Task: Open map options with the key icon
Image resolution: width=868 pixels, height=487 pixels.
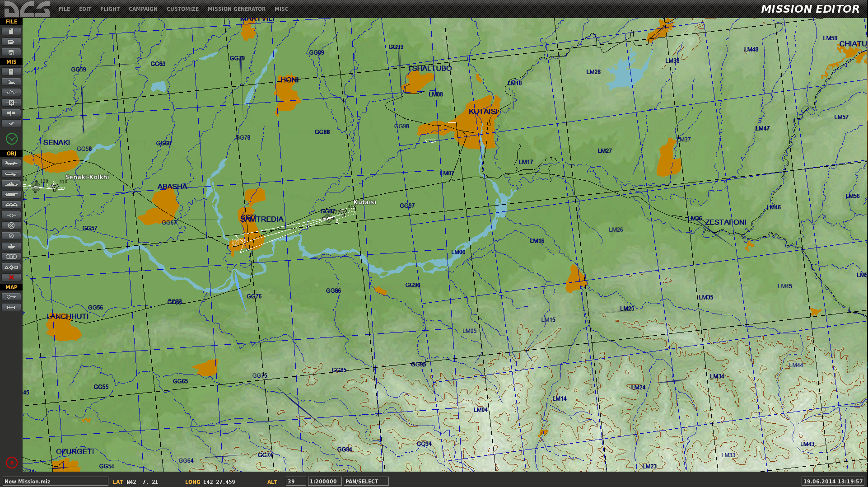Action: tap(11, 297)
